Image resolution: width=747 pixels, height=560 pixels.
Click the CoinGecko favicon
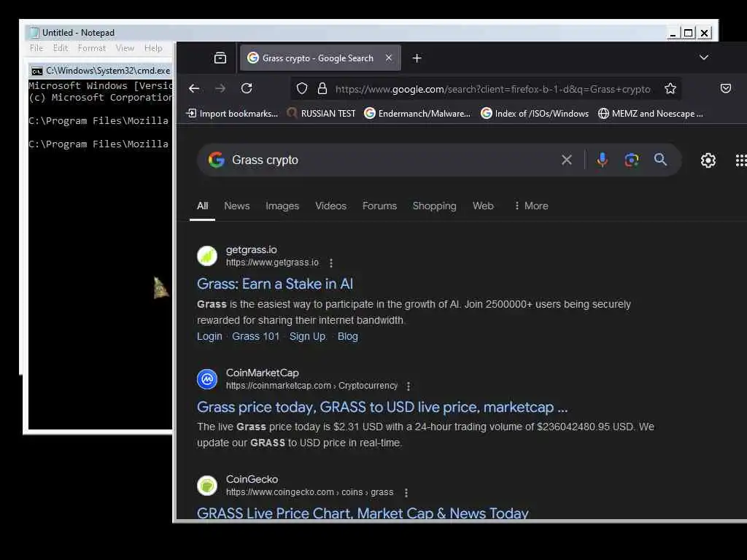pos(207,486)
